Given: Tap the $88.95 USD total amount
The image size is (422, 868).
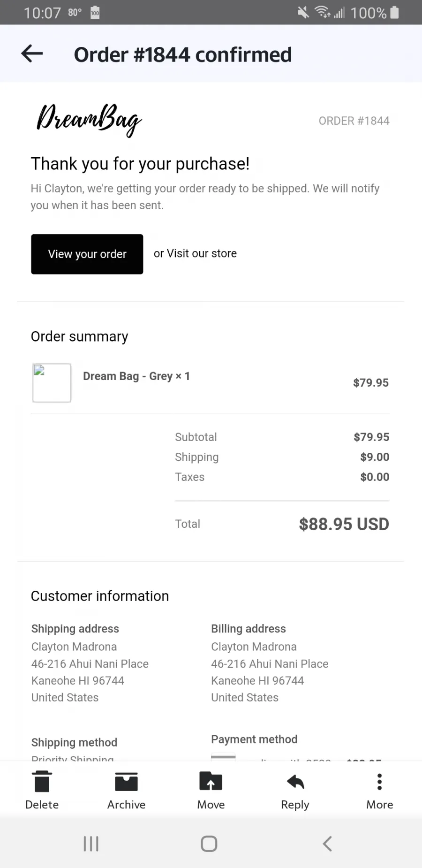Looking at the screenshot, I should (x=344, y=524).
